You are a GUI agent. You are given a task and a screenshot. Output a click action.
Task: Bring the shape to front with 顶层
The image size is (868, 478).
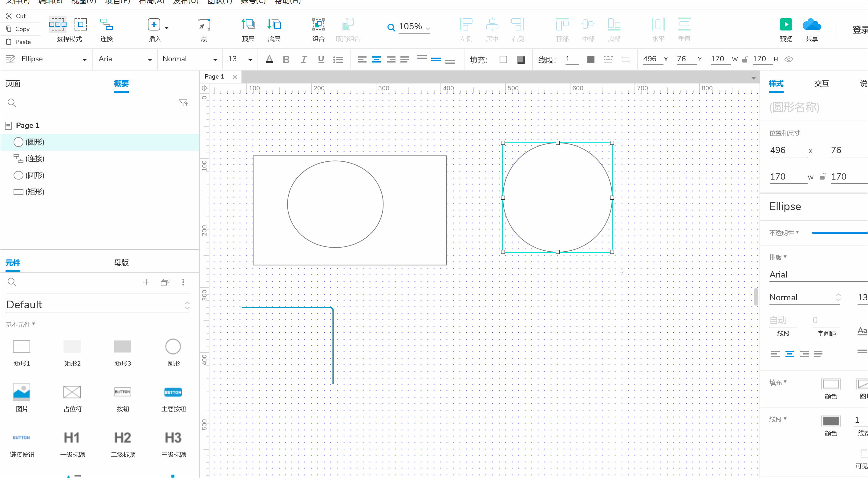[x=248, y=25]
